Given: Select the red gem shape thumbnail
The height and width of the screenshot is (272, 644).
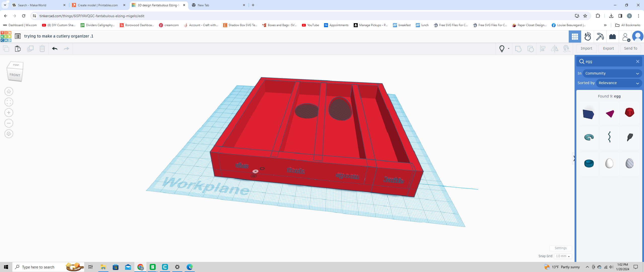Looking at the screenshot, I should [629, 112].
